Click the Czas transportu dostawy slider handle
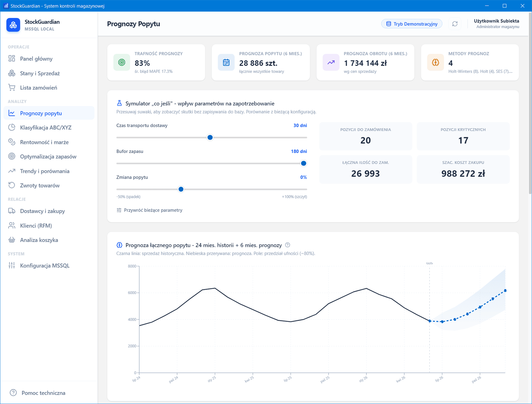The width and height of the screenshot is (532, 404). tap(210, 137)
